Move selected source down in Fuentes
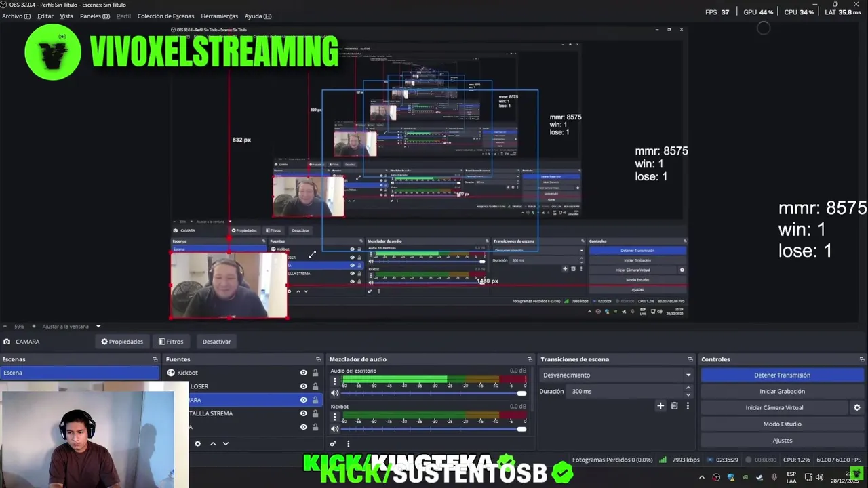Screen dimensions: 868x488 point(226,444)
